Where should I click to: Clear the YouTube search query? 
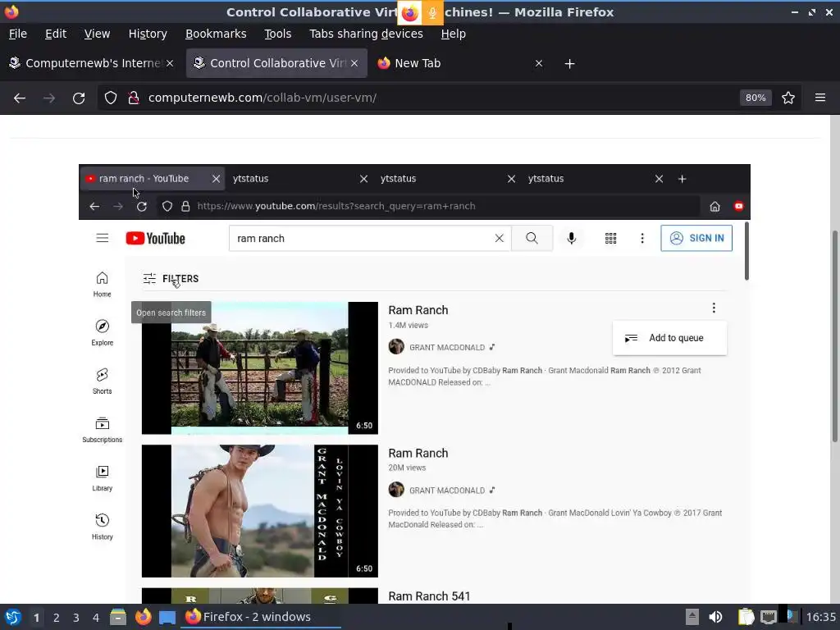(499, 239)
